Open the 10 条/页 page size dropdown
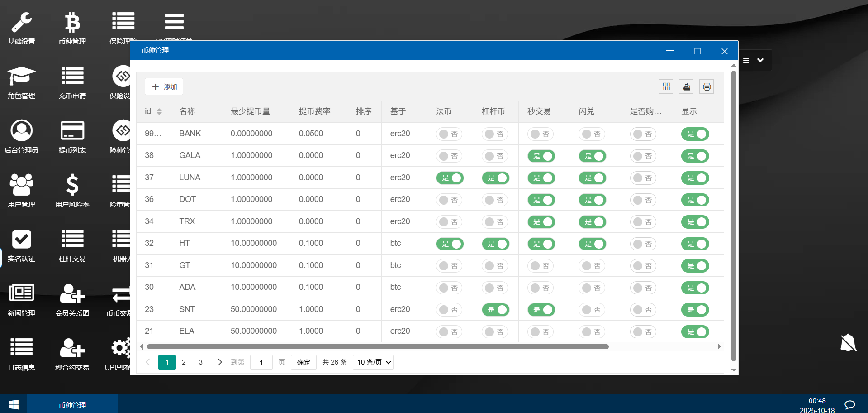The image size is (868, 413). [x=373, y=362]
